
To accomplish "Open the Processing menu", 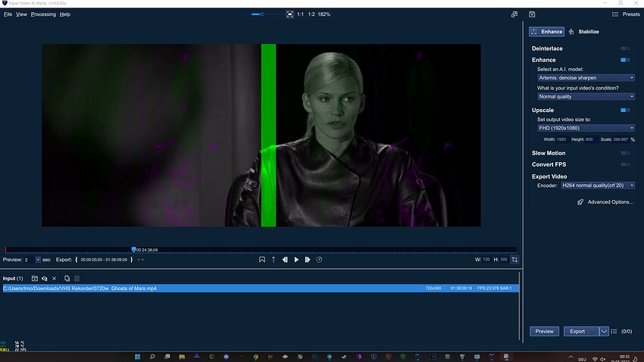I will (x=43, y=14).
